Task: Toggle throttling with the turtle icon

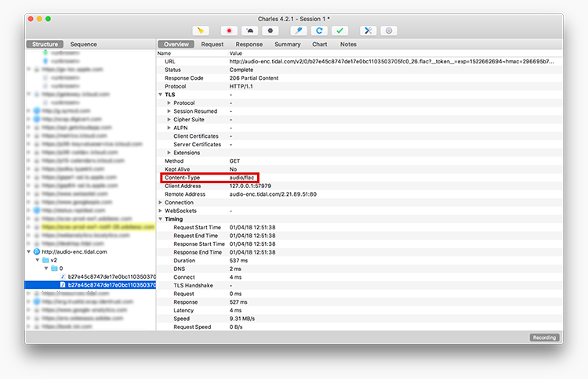Action: pos(250,31)
